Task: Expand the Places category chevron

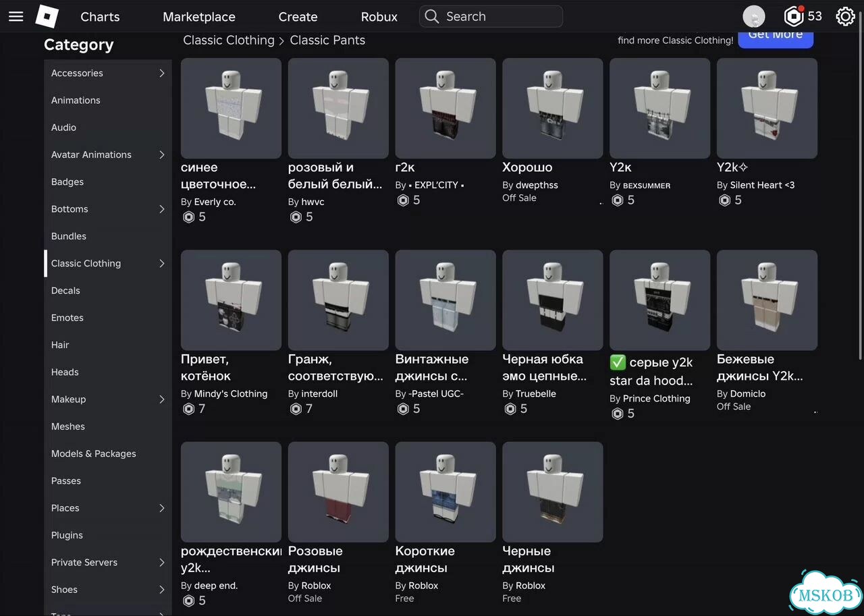Action: tap(162, 508)
